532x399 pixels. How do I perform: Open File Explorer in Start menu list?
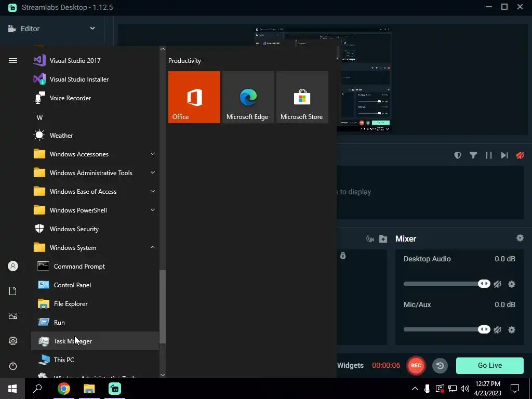tap(95, 303)
